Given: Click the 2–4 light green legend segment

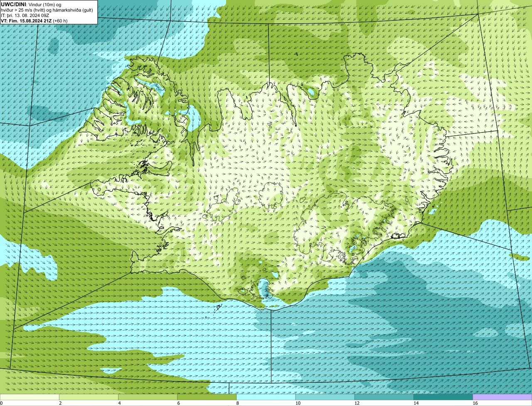Looking at the screenshot, I should (x=89, y=397).
